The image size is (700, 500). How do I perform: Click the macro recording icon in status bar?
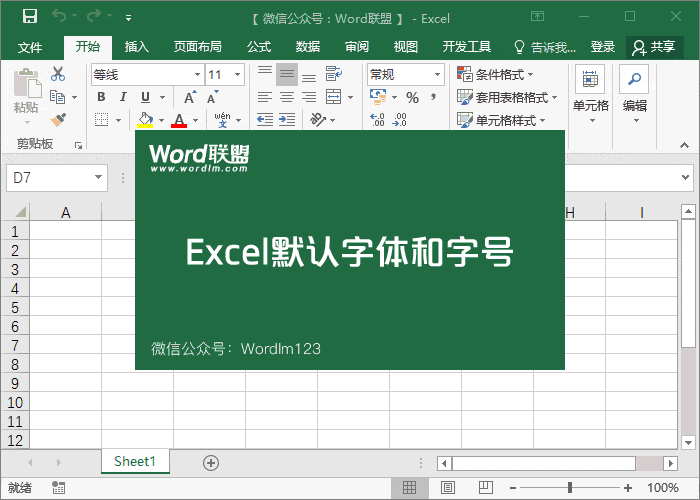coord(59,488)
